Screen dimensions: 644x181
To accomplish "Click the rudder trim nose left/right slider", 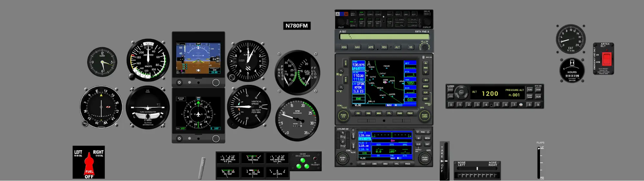I will (477, 168).
